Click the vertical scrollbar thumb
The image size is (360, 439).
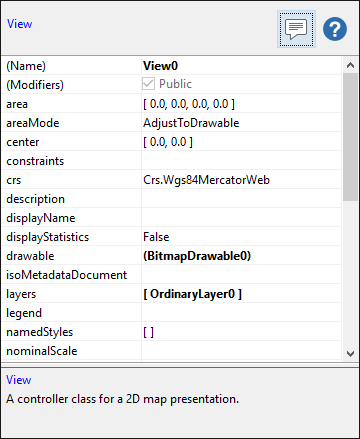350,137
